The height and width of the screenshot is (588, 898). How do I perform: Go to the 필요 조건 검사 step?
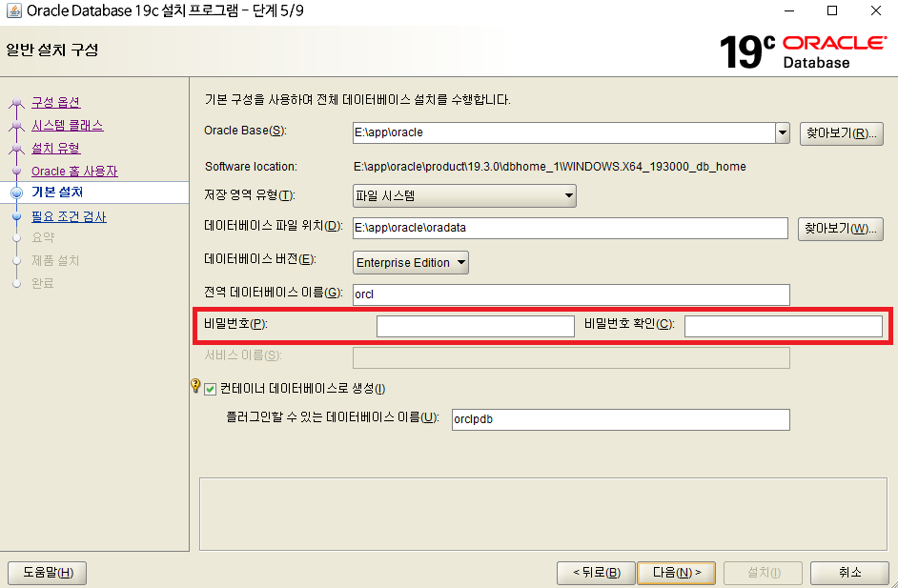[x=69, y=216]
